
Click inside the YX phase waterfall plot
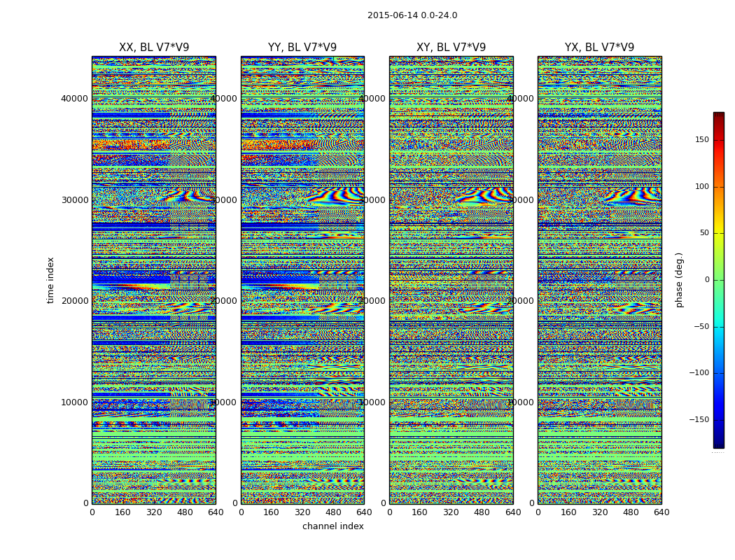pos(599,280)
